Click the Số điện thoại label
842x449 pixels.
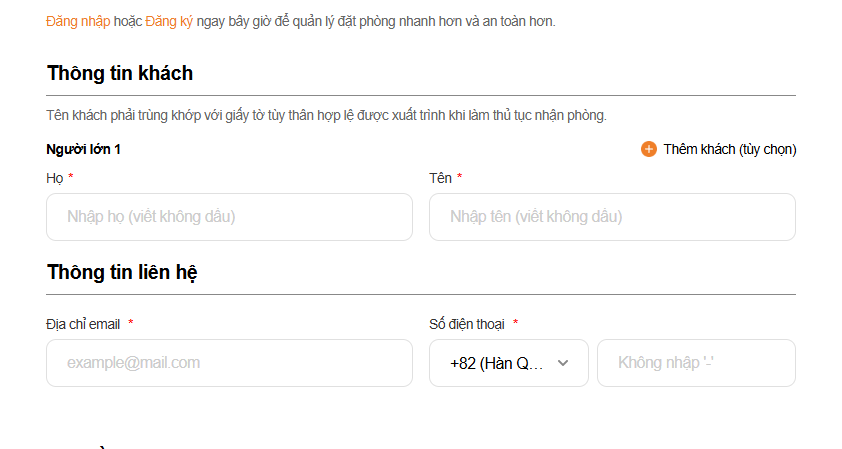pos(467,324)
